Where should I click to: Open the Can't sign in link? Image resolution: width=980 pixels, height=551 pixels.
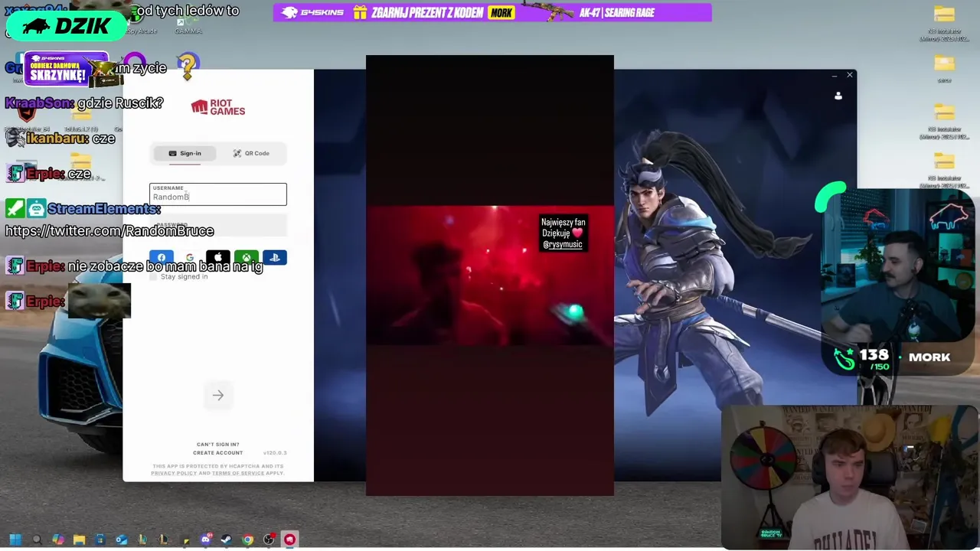click(218, 445)
